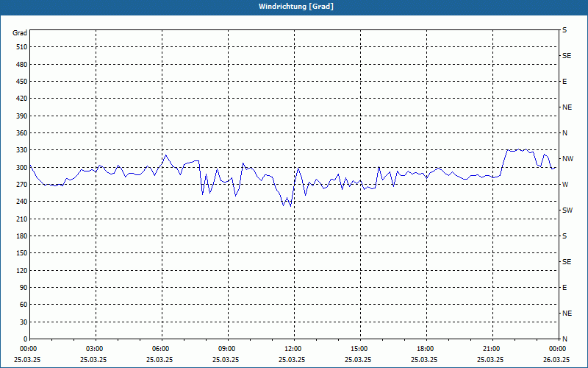Screen dimensions: 588x368
Task: Select the 390 axis value
Action: tap(21, 116)
